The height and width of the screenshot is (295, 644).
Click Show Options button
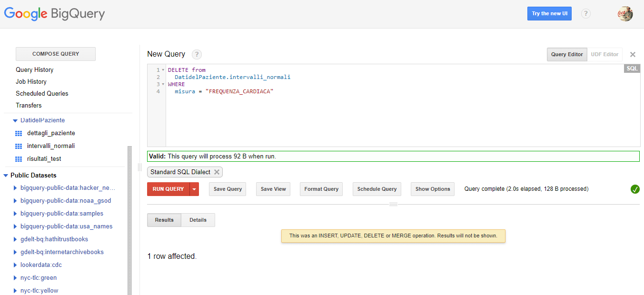coord(433,189)
